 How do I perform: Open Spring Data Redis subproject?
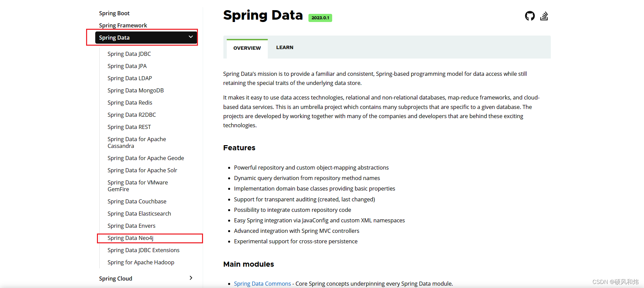pyautogui.click(x=130, y=103)
